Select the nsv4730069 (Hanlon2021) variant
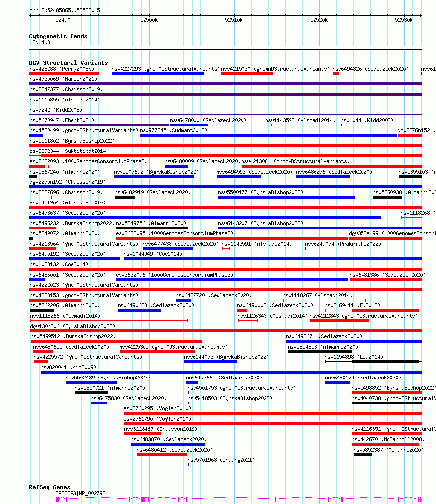Screen dimensions: 436x504 point(225,84)
